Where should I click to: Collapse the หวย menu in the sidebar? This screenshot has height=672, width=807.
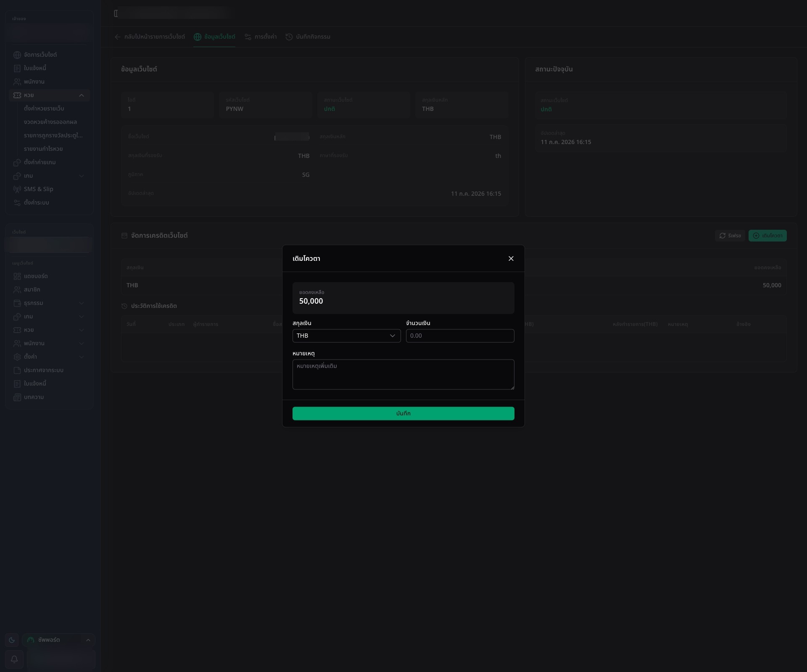point(82,95)
